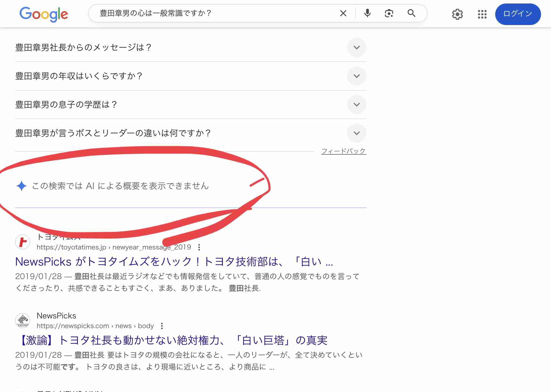
Task: Click 豊田章男の息子の学歴は？ question text
Action: [x=66, y=105]
